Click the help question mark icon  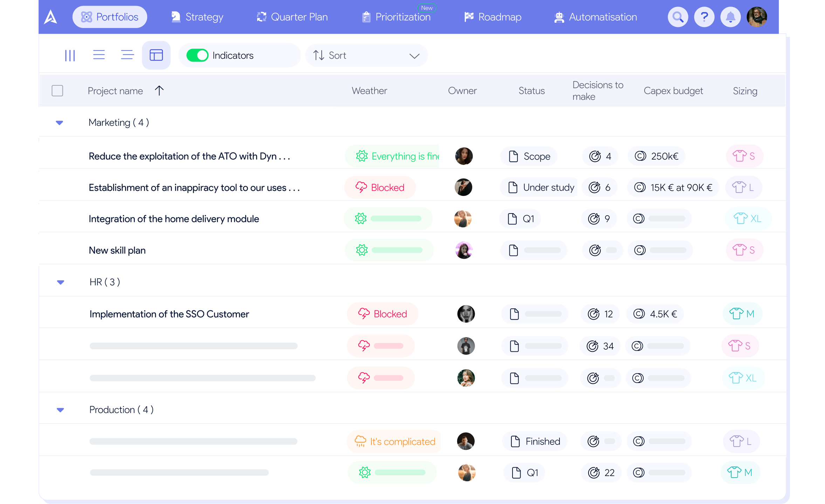(x=704, y=16)
